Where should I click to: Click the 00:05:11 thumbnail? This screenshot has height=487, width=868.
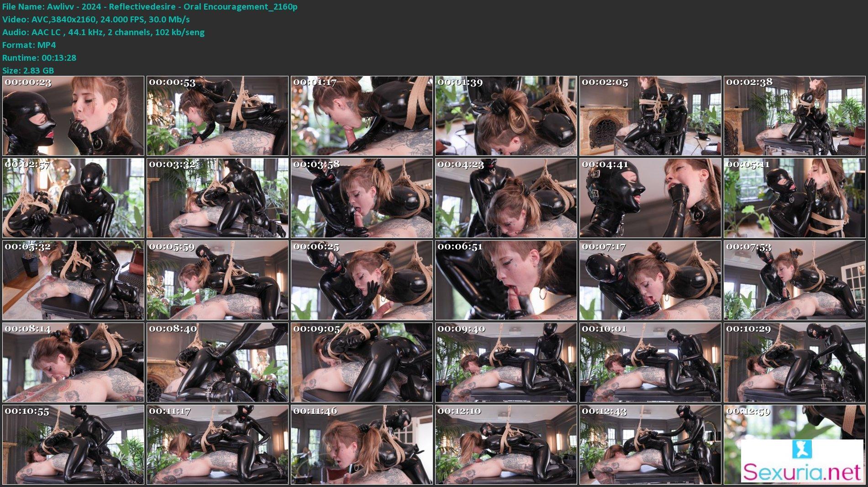pos(794,198)
